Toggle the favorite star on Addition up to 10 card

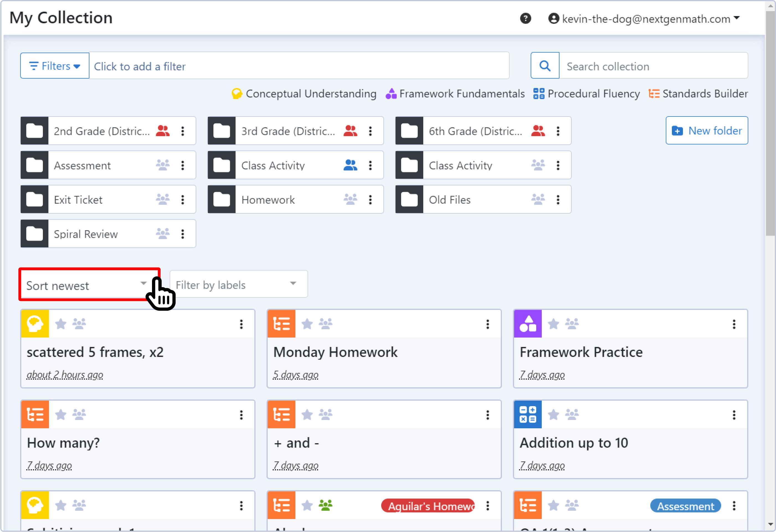[554, 414]
